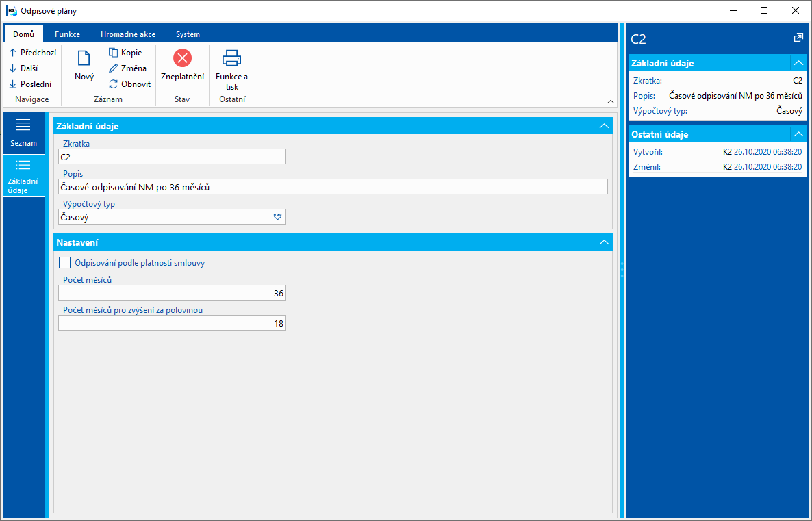Refresh the record with Obnovit
The image size is (812, 521).
[x=129, y=84]
